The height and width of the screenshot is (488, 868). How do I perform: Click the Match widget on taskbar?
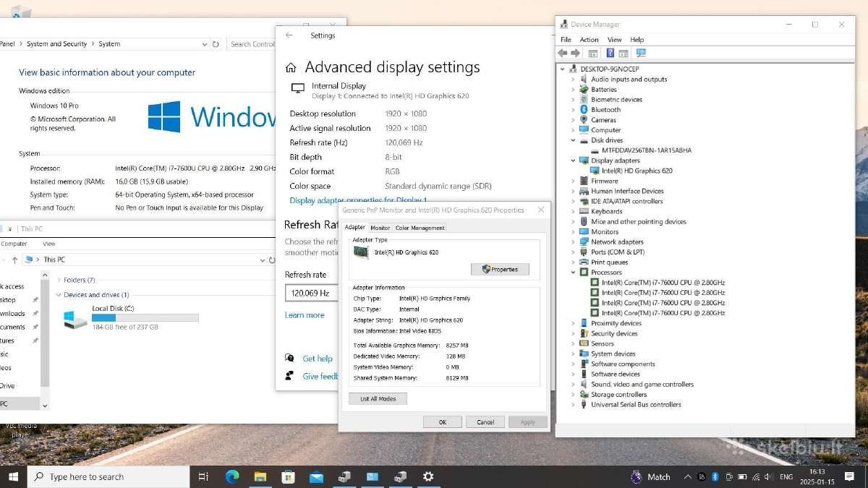[650, 476]
